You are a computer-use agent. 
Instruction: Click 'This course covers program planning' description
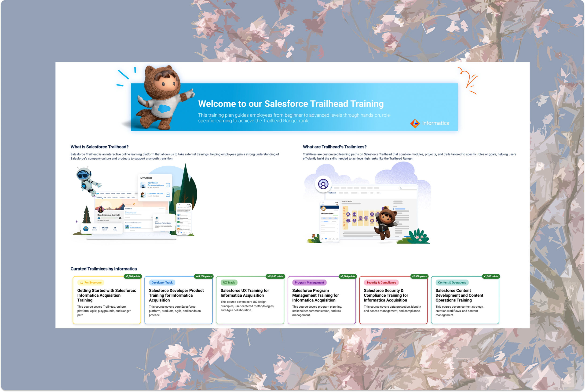tap(317, 311)
